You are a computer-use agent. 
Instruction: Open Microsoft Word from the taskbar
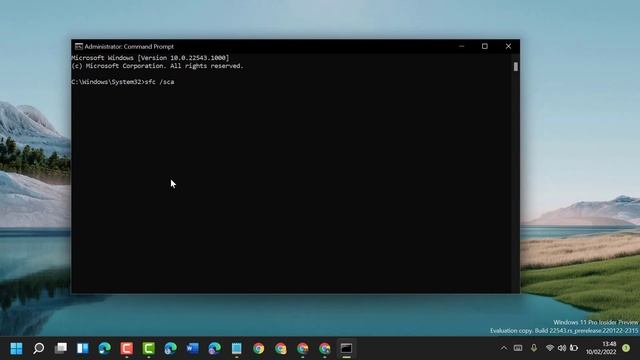tap(192, 348)
